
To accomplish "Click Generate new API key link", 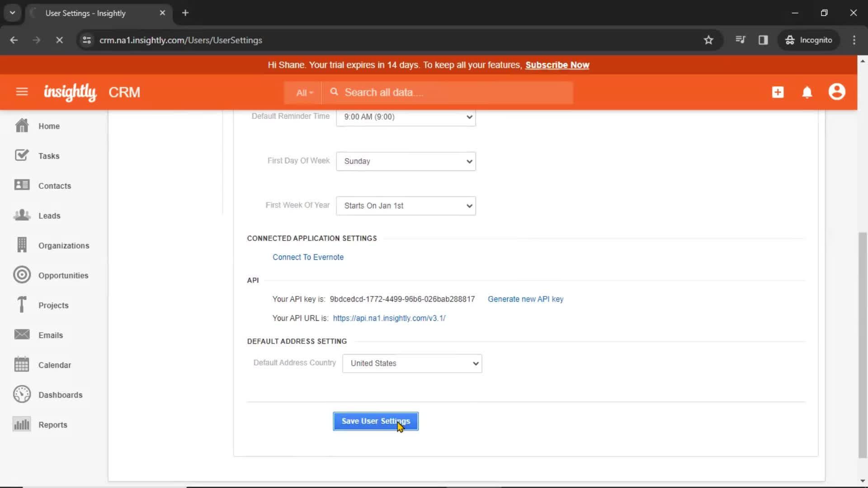I will (525, 299).
